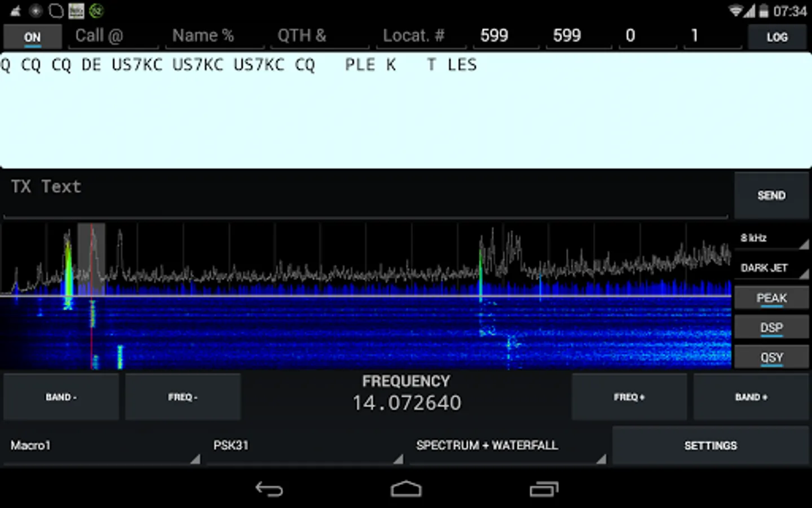Click the second 599 report field
The height and width of the screenshot is (508, 812).
pos(579,36)
